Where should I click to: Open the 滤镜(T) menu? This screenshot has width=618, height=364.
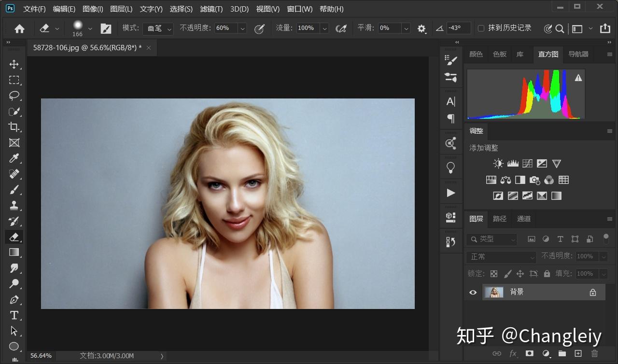click(x=211, y=9)
